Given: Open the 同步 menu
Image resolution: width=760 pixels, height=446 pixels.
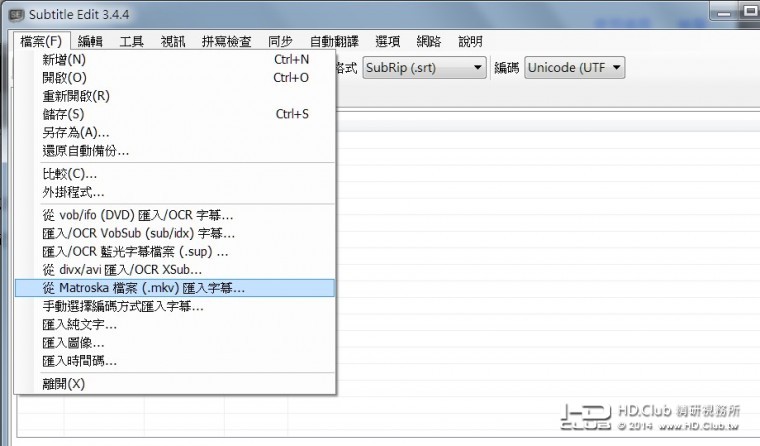Looking at the screenshot, I should (280, 41).
